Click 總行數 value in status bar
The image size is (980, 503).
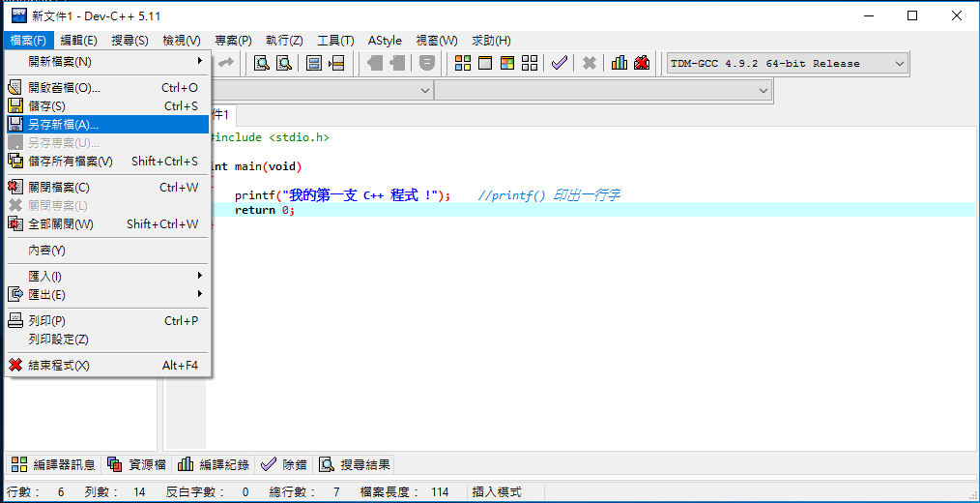click(336, 492)
